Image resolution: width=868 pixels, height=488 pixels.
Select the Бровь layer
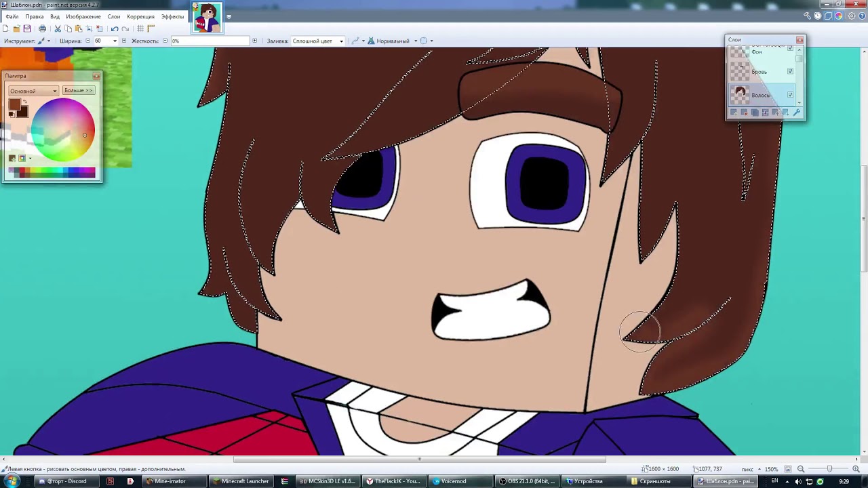(x=762, y=71)
